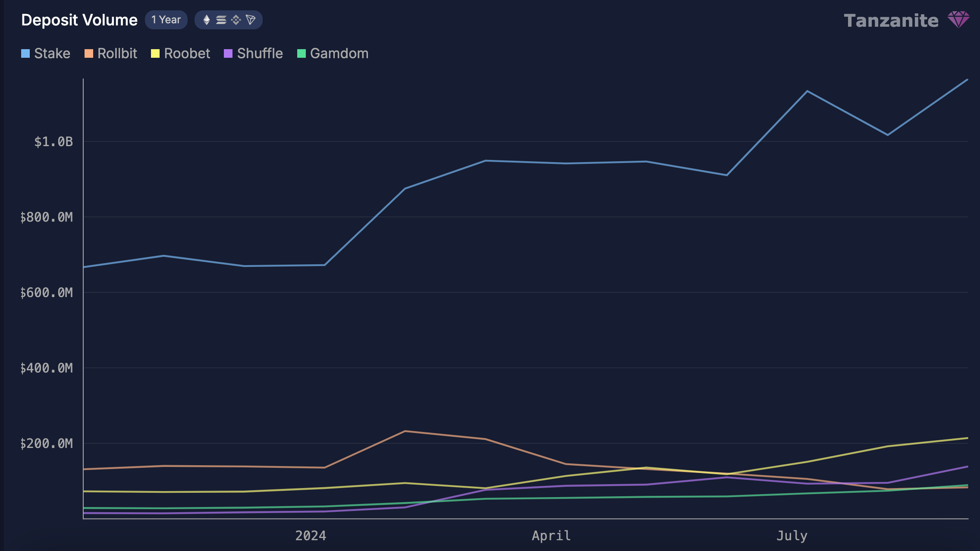This screenshot has width=980, height=551.
Task: Toggle the Shuffle series in the legend
Action: point(254,53)
